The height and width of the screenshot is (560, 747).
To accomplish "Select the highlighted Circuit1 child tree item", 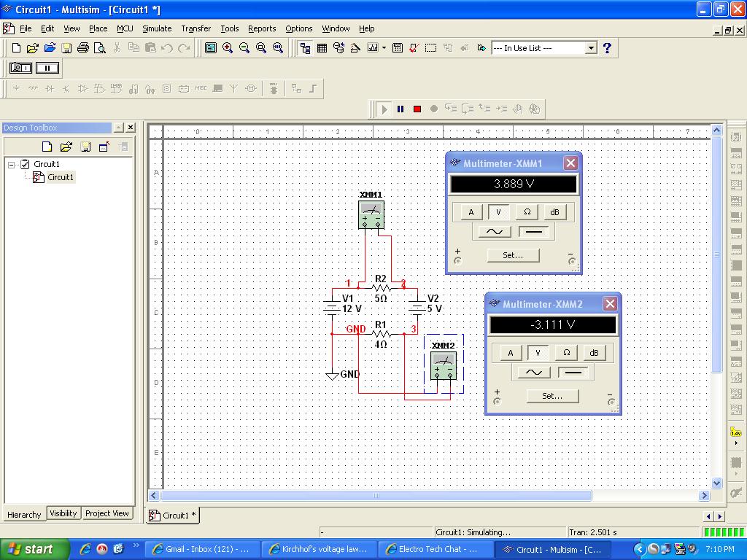I will point(60,177).
